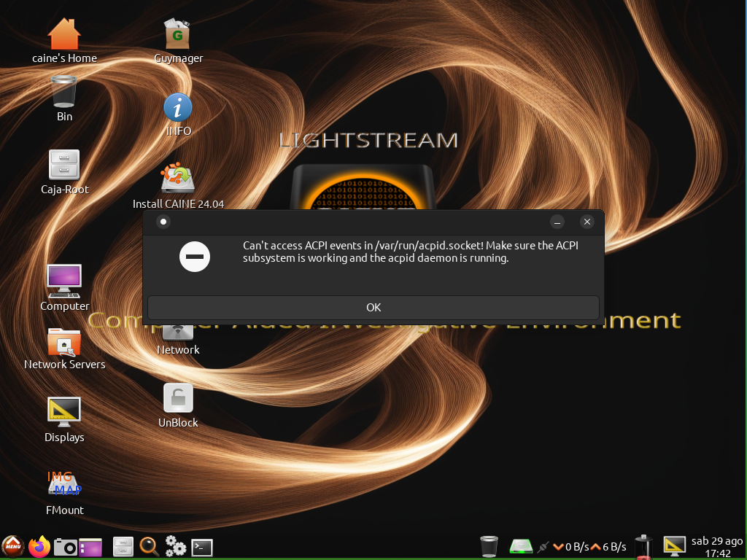Open Network Servers desktop icon
This screenshot has width=747, height=560.
point(64,349)
